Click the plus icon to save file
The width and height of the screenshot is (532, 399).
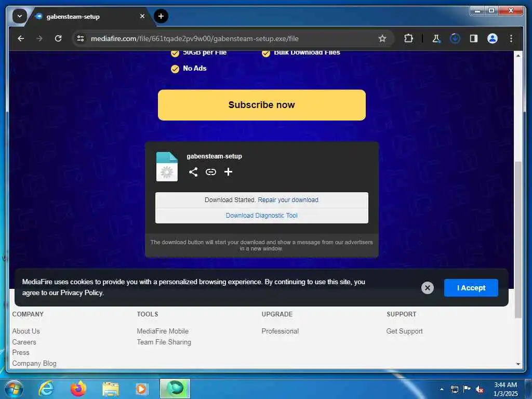tap(229, 172)
